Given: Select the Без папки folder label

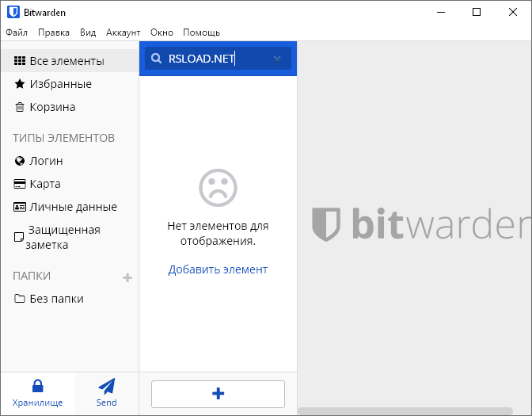Looking at the screenshot, I should point(57,299).
